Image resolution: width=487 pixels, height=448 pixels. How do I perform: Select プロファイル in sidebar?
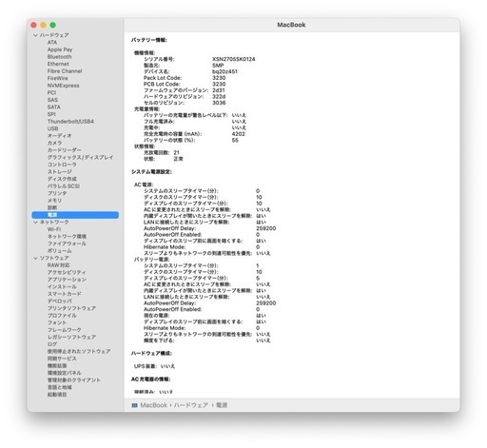click(x=62, y=316)
